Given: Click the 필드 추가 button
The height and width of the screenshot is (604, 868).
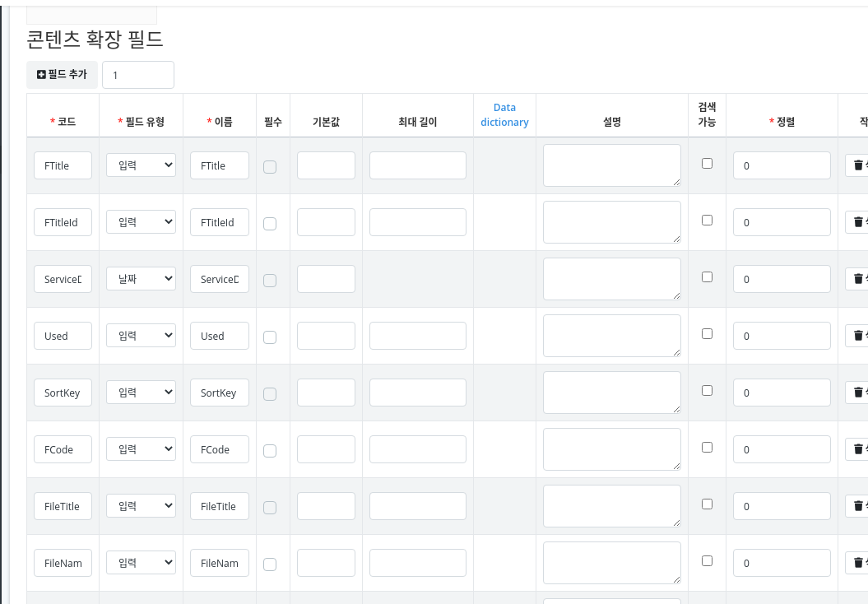Looking at the screenshot, I should [62, 74].
